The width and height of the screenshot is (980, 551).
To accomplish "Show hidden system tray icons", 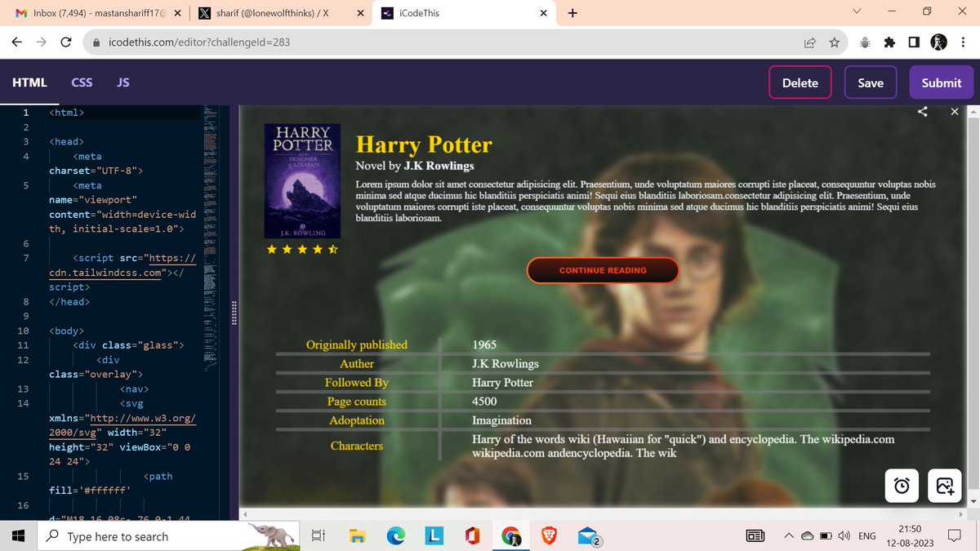I will 788,536.
